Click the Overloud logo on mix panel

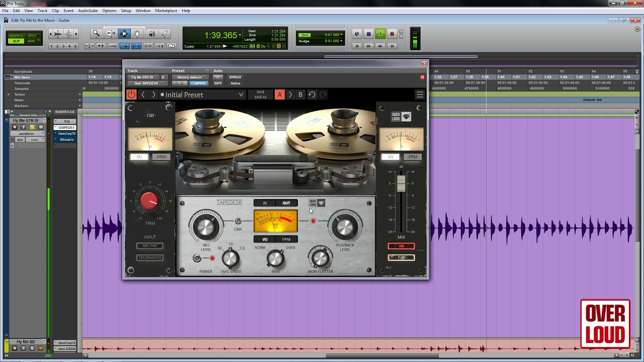(x=401, y=117)
